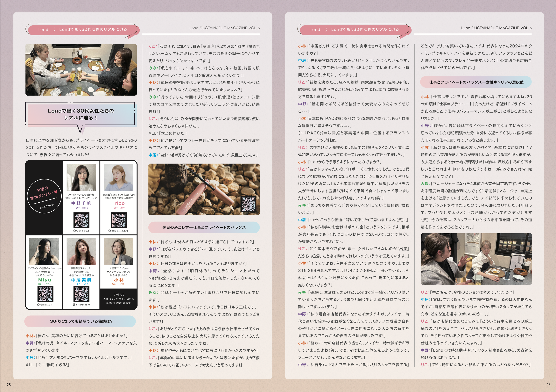The height and width of the screenshot is (392, 556).
Task: Click the breadcrumb chevron on page 26 header
Action: [x=326, y=30]
